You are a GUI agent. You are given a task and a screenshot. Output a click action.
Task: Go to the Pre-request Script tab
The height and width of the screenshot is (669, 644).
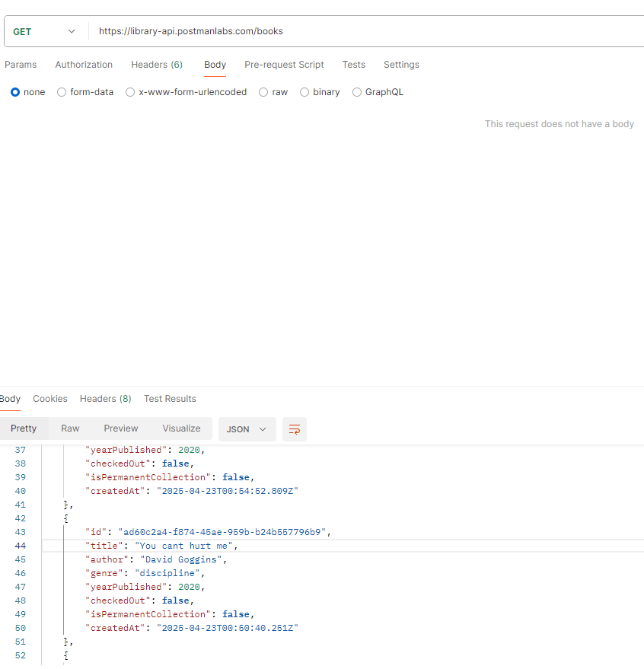(x=284, y=65)
